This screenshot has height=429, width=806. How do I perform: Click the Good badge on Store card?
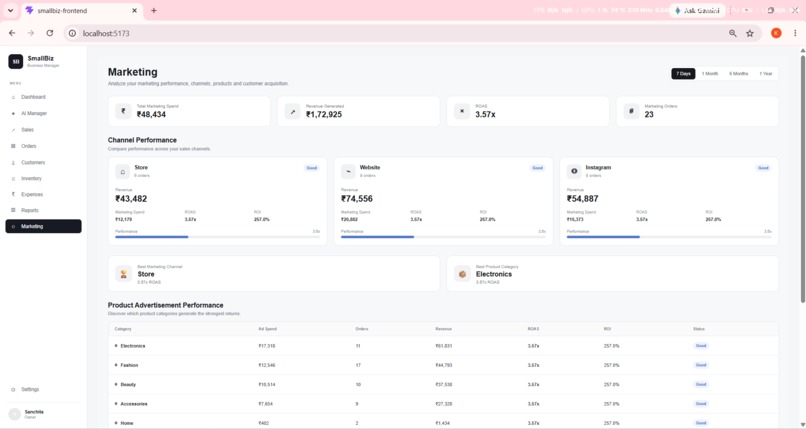[x=312, y=168]
